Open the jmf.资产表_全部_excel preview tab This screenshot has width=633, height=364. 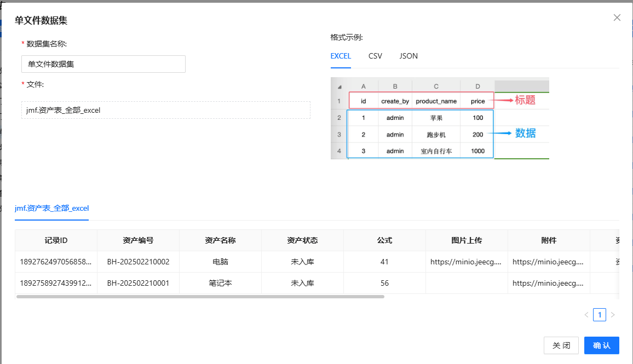click(51, 208)
